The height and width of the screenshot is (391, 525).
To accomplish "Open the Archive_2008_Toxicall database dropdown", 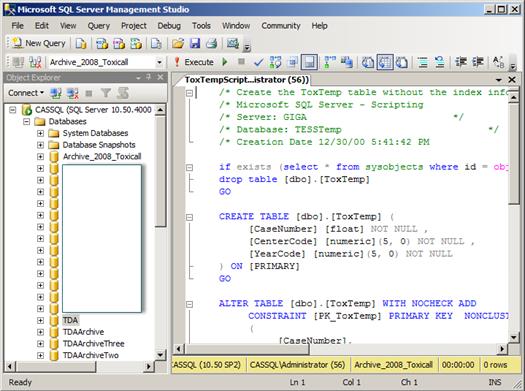I will [x=159, y=62].
